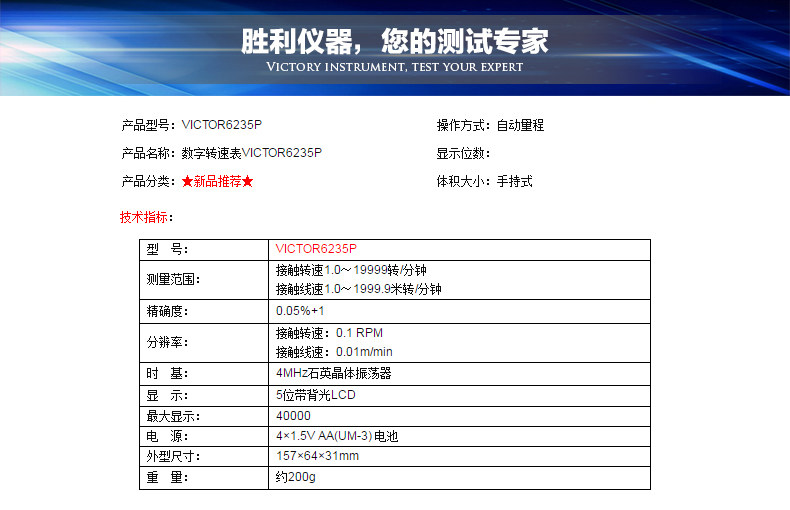Click red VICTOR6235P in the table

point(316,248)
